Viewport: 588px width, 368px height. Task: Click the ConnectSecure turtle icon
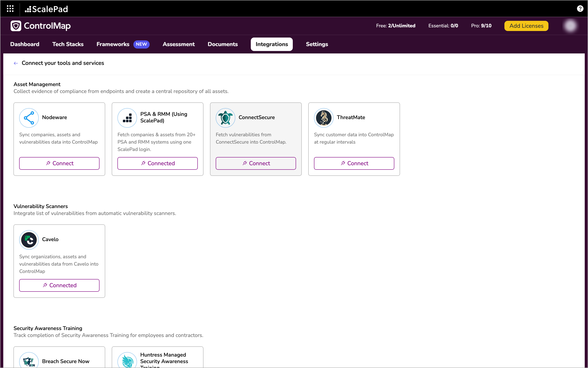pyautogui.click(x=225, y=118)
